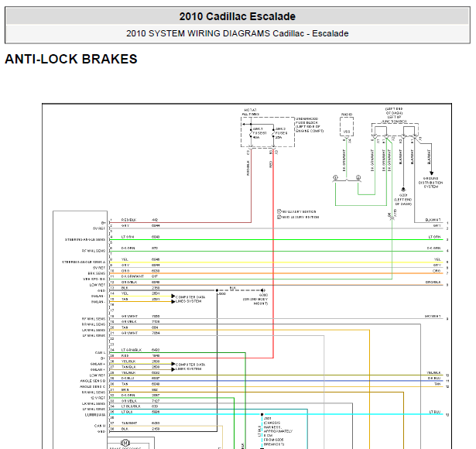This screenshot has height=449, width=476.
Task: Click lower "COMPUTER DATA LINES SYSTEM" reference by pin 26
Action: (x=190, y=366)
